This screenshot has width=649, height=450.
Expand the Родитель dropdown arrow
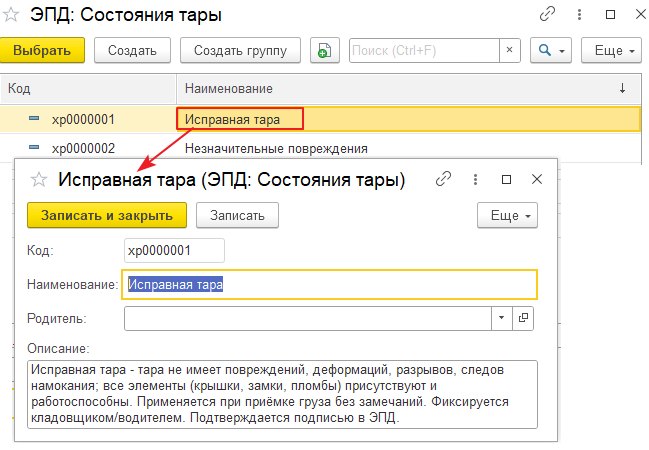pos(502,318)
